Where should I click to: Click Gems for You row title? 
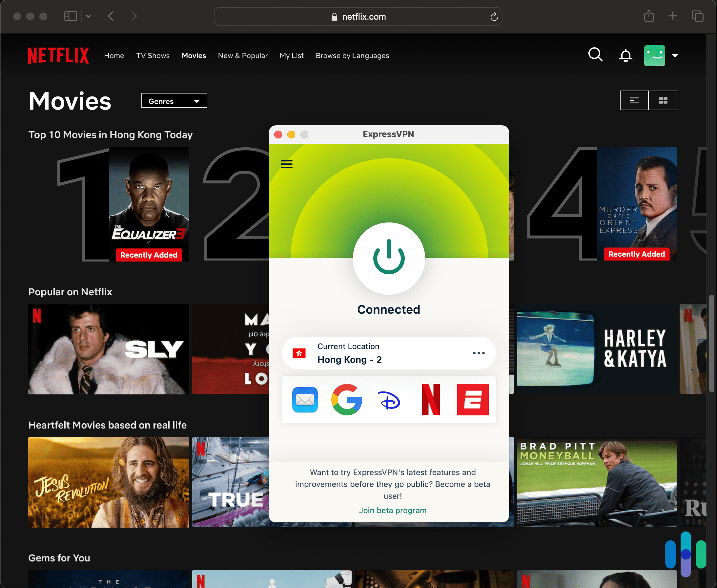click(59, 558)
